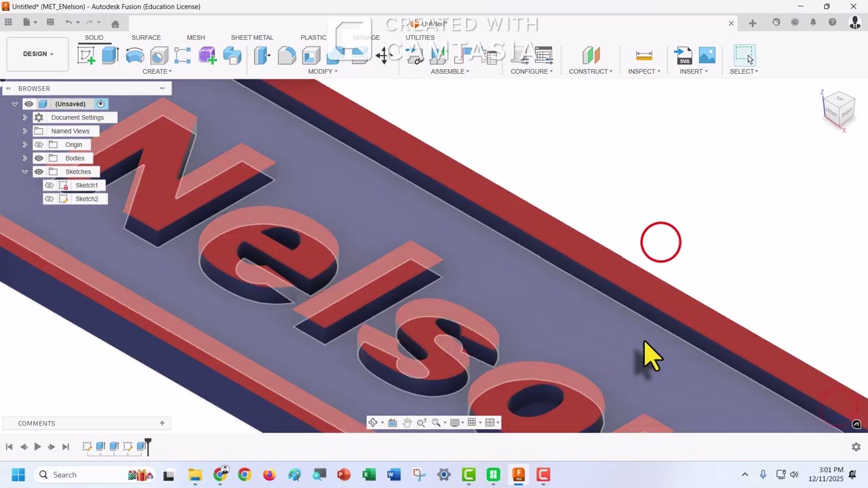Switch to the SOLID tab
868x488 pixels.
[x=94, y=37]
